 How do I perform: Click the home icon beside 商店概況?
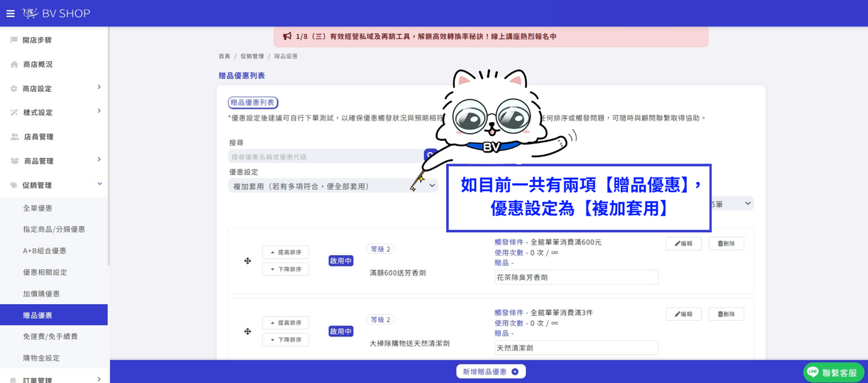pyautogui.click(x=14, y=64)
